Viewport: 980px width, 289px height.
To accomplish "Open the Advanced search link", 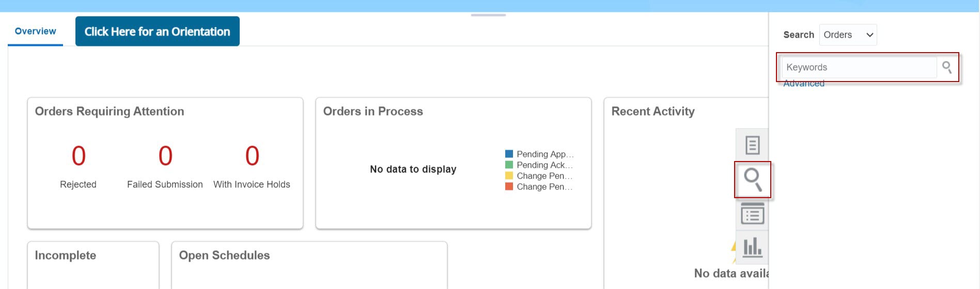I will [x=803, y=84].
